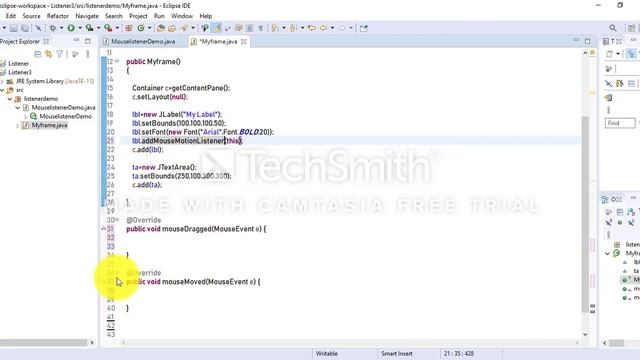Run the program with green Run button
The height and width of the screenshot is (360, 640).
[71, 28]
